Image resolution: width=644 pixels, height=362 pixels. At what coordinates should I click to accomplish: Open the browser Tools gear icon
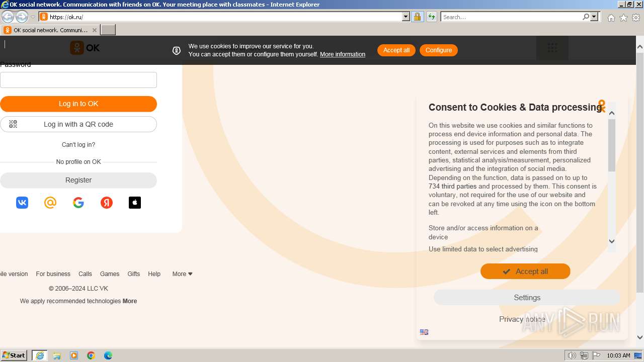(x=636, y=18)
